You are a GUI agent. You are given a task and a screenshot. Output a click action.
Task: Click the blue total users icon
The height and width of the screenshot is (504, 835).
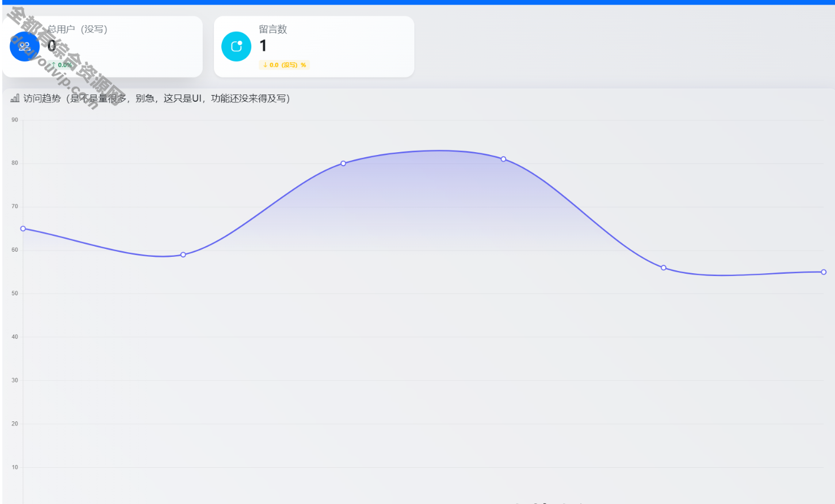(24, 46)
